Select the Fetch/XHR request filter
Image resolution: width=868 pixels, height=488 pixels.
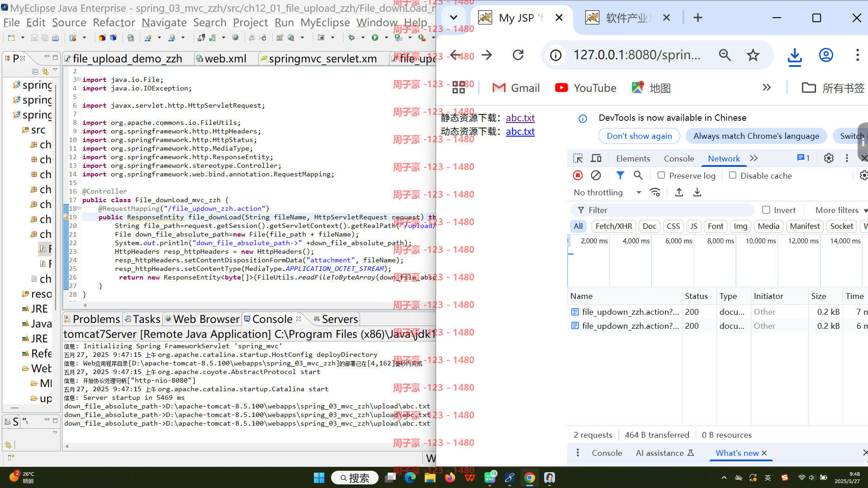click(x=614, y=226)
